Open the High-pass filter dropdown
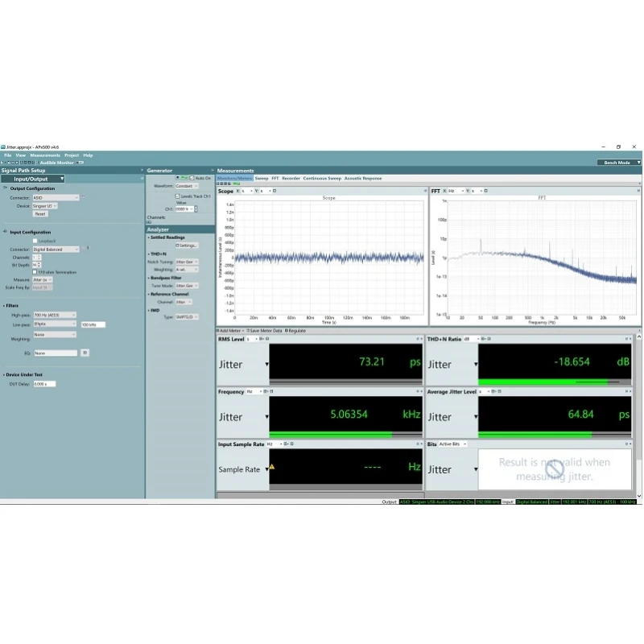Image resolution: width=644 pixels, height=644 pixels. click(x=54, y=315)
